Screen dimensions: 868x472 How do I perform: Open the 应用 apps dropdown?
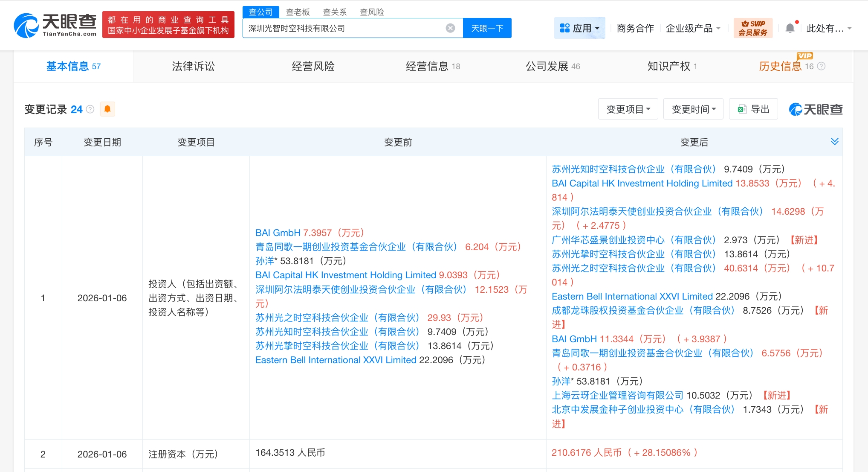[x=579, y=28]
